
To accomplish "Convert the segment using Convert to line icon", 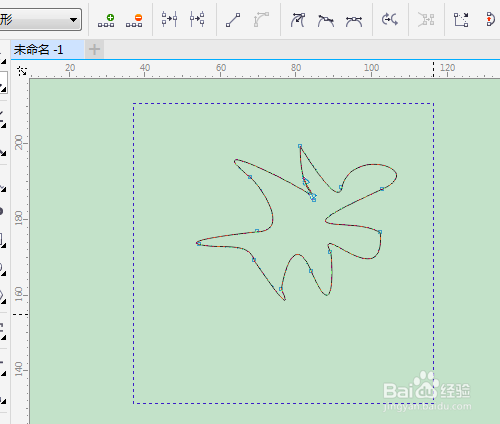I will [233, 20].
